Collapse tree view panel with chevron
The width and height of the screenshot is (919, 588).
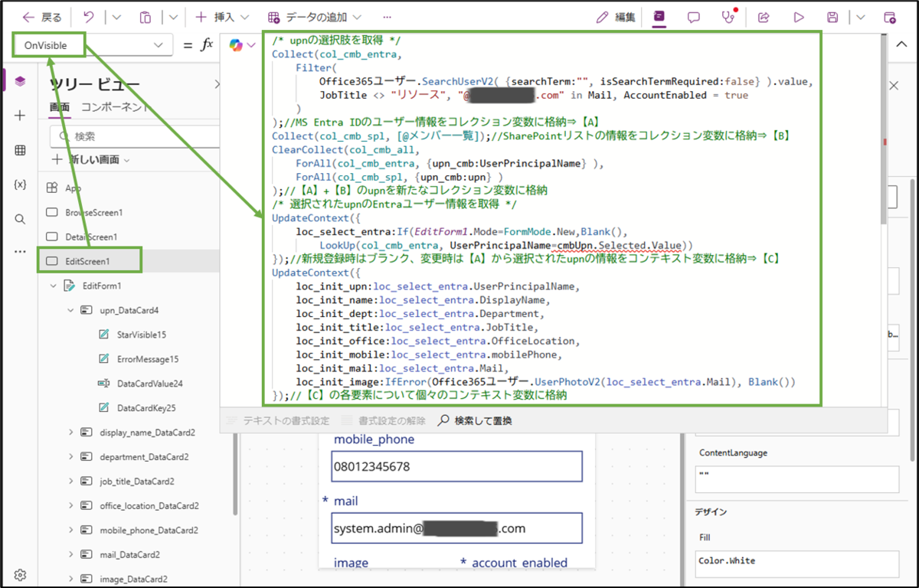click(216, 84)
